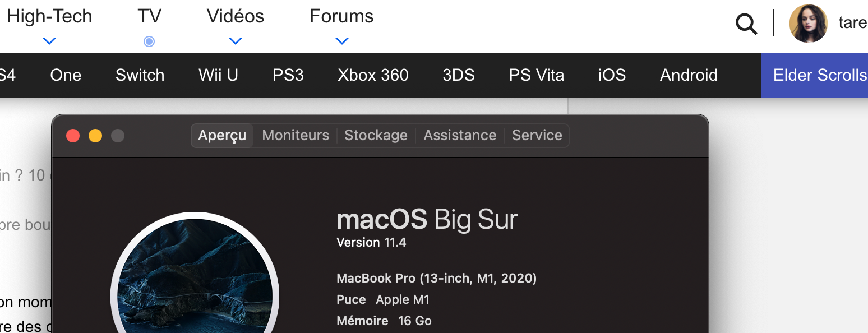Expand the Vidéos dropdown chevron
This screenshot has height=333, width=868.
point(236,41)
